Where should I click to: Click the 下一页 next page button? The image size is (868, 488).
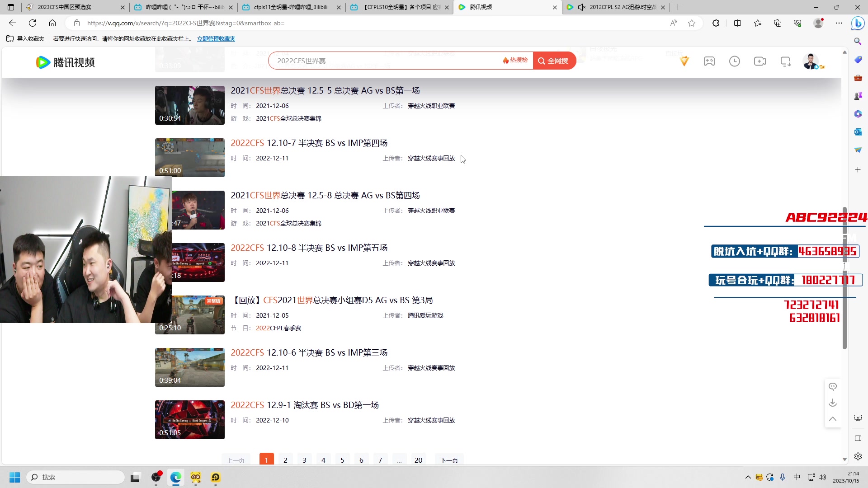pyautogui.click(x=449, y=460)
